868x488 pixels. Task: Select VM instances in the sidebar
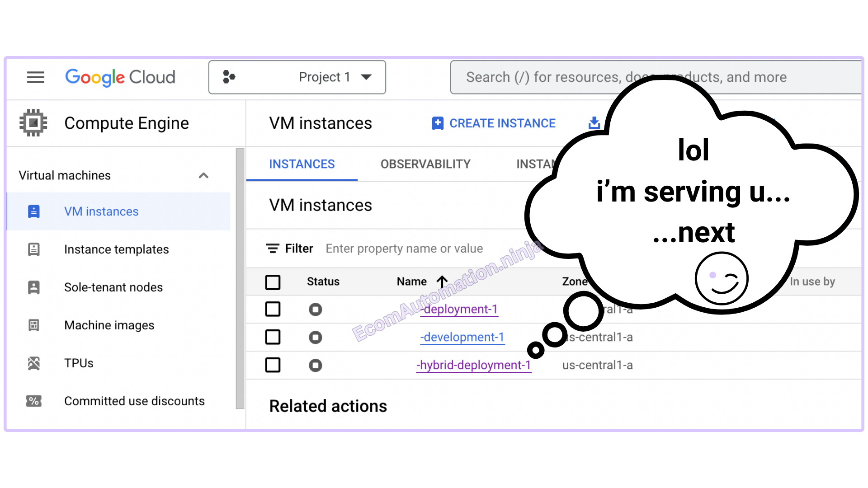click(x=119, y=211)
